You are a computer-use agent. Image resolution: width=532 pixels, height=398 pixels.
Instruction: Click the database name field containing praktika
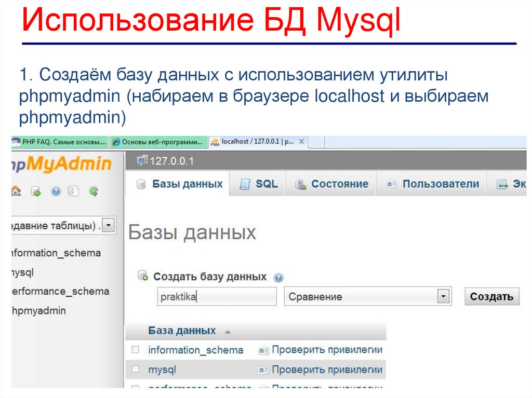pyautogui.click(x=217, y=297)
